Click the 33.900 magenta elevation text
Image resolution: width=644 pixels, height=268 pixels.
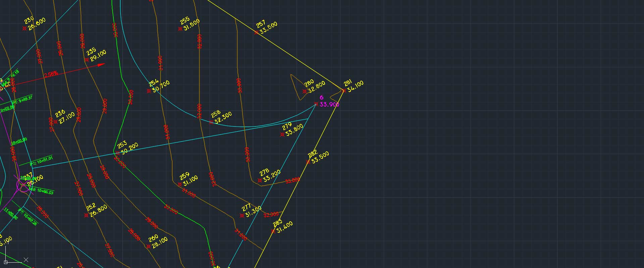click(x=329, y=105)
